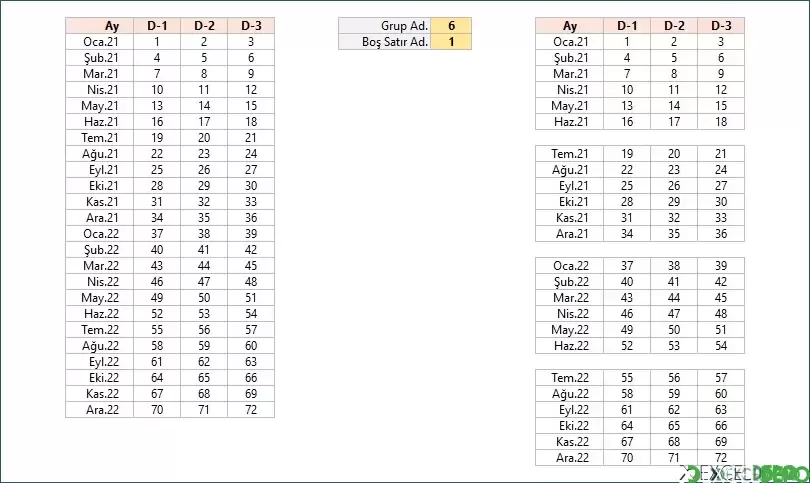Select the May.21 cell in left table
Image resolution: width=810 pixels, height=483 pixels.
100,106
